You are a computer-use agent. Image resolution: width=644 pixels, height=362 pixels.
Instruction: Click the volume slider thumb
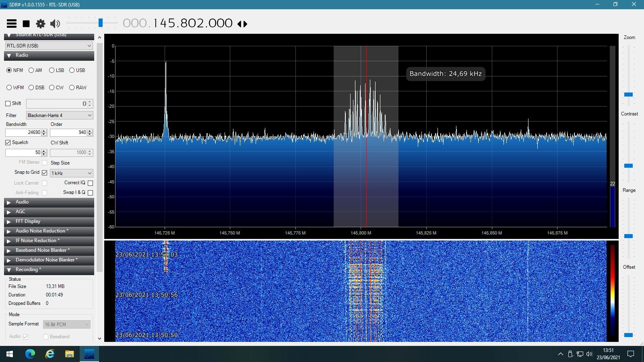[101, 23]
